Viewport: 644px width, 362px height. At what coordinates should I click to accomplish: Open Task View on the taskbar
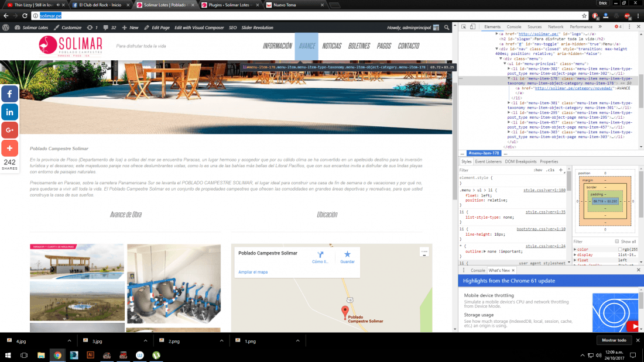pos(24,356)
